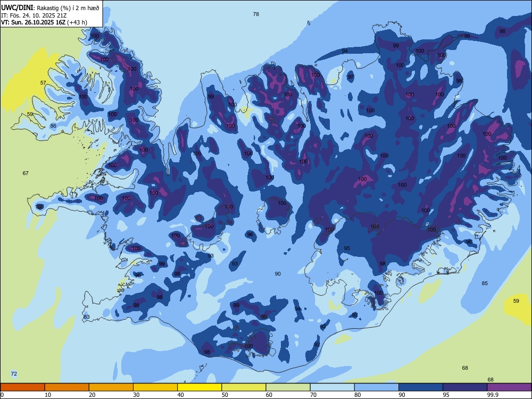Click the '99.9' tick label on the legend

[493, 395]
